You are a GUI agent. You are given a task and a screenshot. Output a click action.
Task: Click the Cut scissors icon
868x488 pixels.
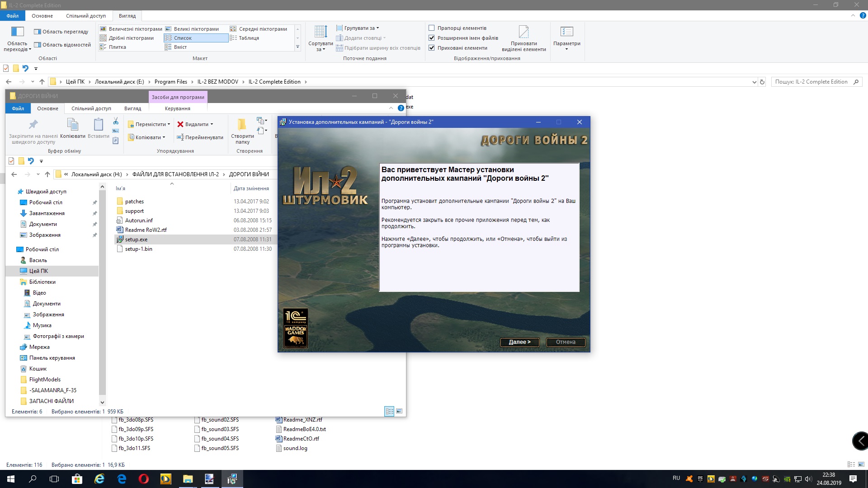116,121
